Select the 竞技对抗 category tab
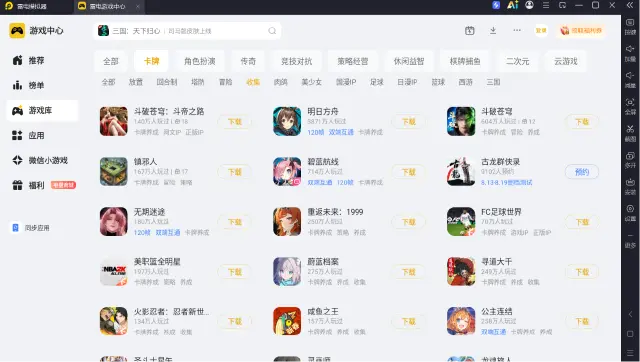The height and width of the screenshot is (362, 640). tap(296, 61)
